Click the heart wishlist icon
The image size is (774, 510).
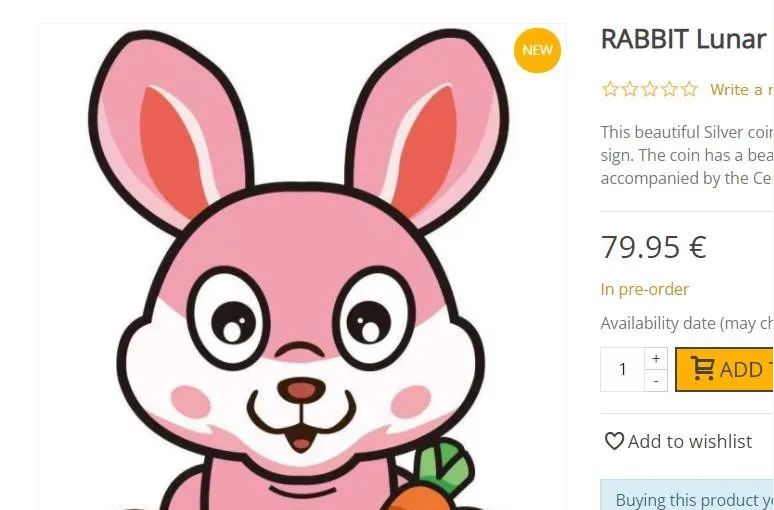coord(614,441)
